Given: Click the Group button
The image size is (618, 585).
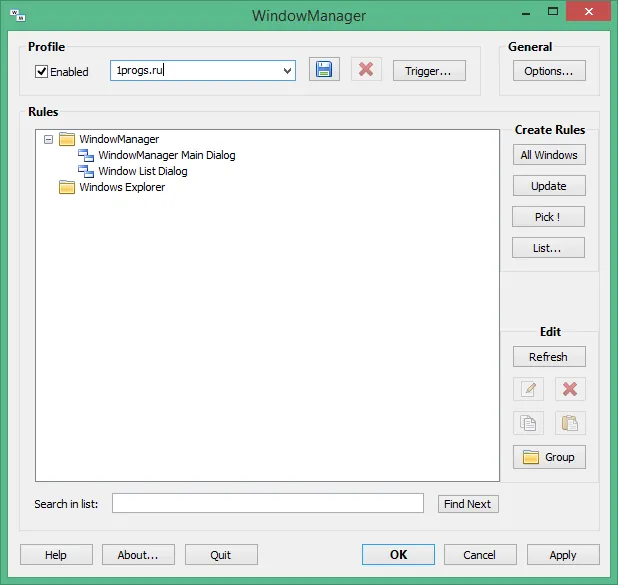Looking at the screenshot, I should tap(549, 457).
